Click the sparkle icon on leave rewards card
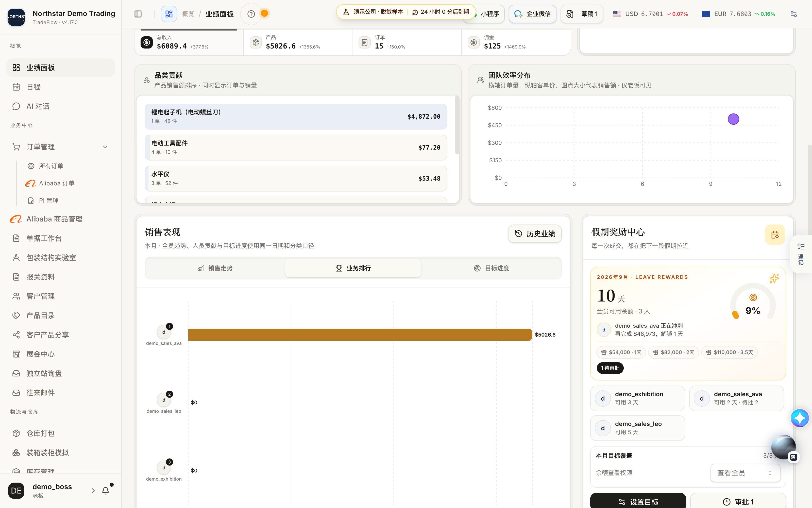The width and height of the screenshot is (812, 508). click(x=774, y=278)
